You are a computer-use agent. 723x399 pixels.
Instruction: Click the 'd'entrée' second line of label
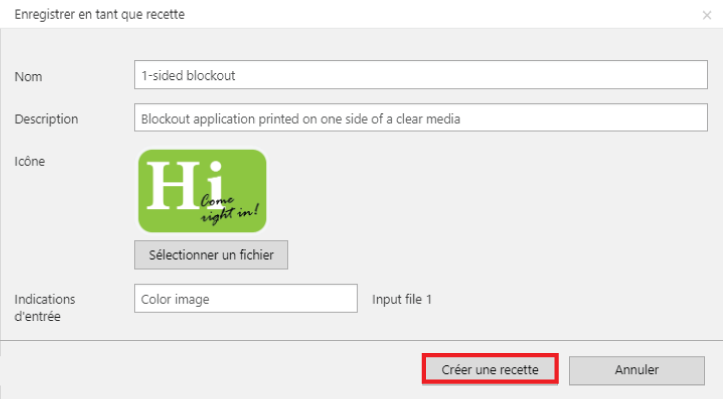[x=37, y=316]
